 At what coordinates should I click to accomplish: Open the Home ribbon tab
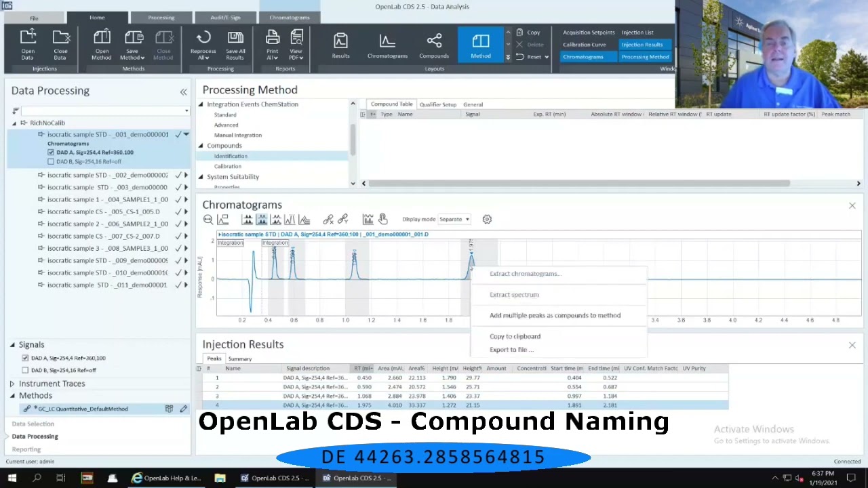tap(97, 18)
